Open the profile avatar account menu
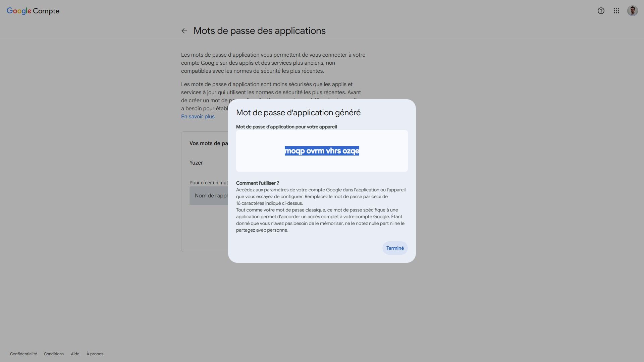This screenshot has height=362, width=644. point(632,11)
